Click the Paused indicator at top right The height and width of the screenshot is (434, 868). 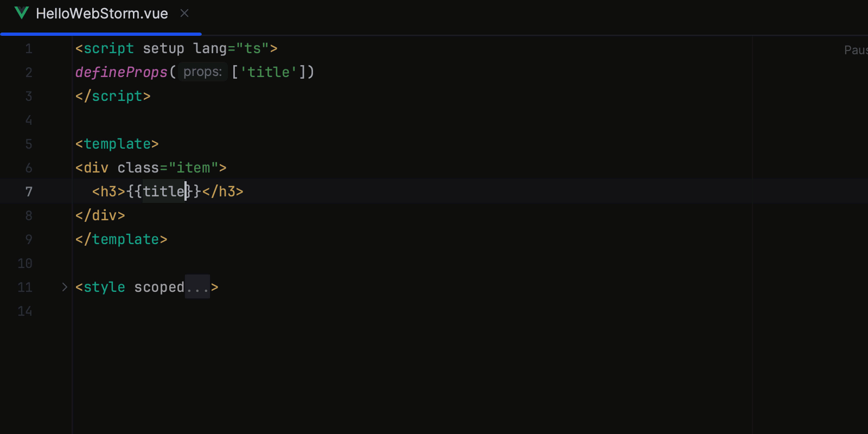click(x=856, y=50)
